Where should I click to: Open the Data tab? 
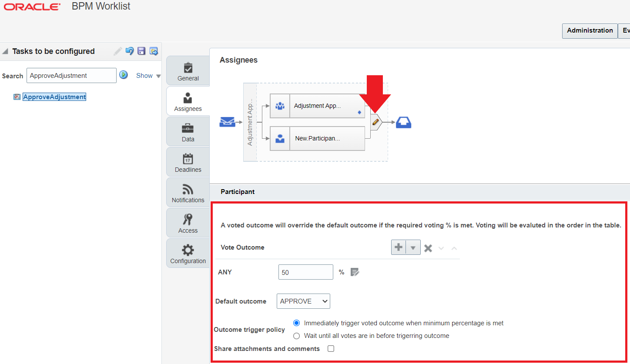point(188,132)
